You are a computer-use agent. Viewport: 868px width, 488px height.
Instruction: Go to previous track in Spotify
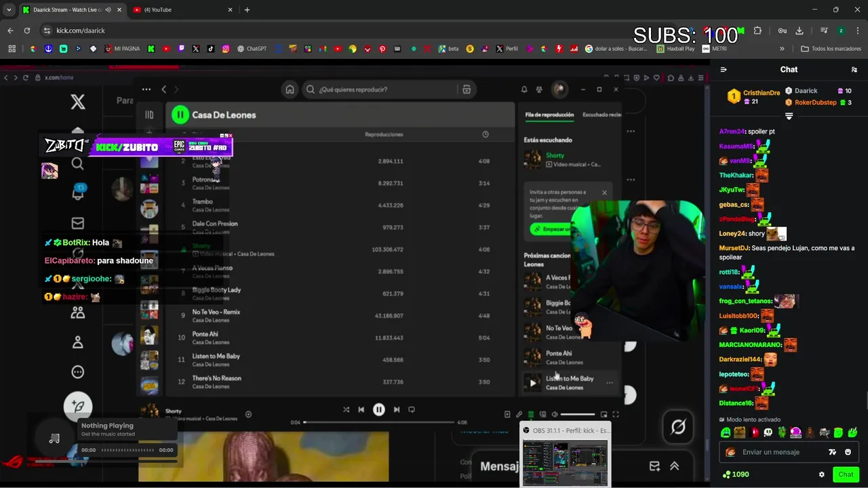point(361,409)
